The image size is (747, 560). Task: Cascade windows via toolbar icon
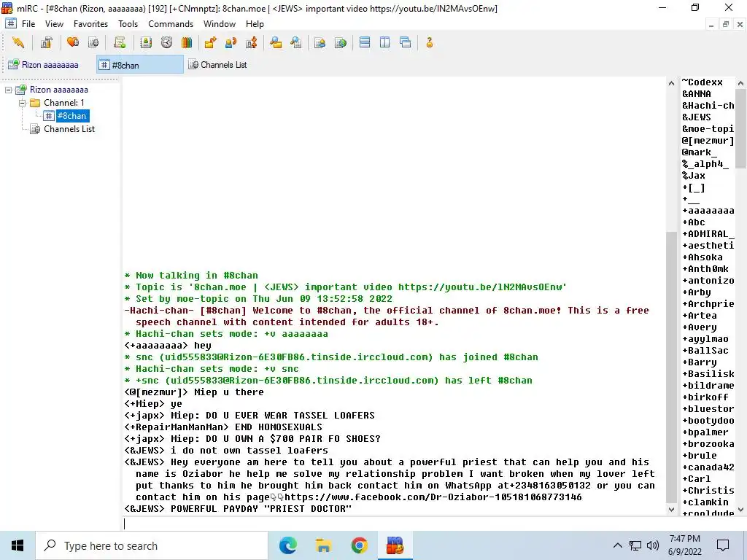click(x=406, y=43)
